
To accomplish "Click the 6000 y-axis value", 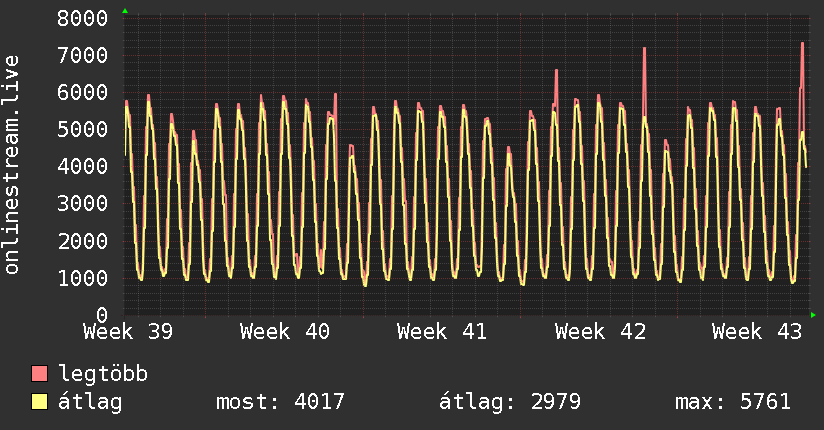I will point(83,93).
